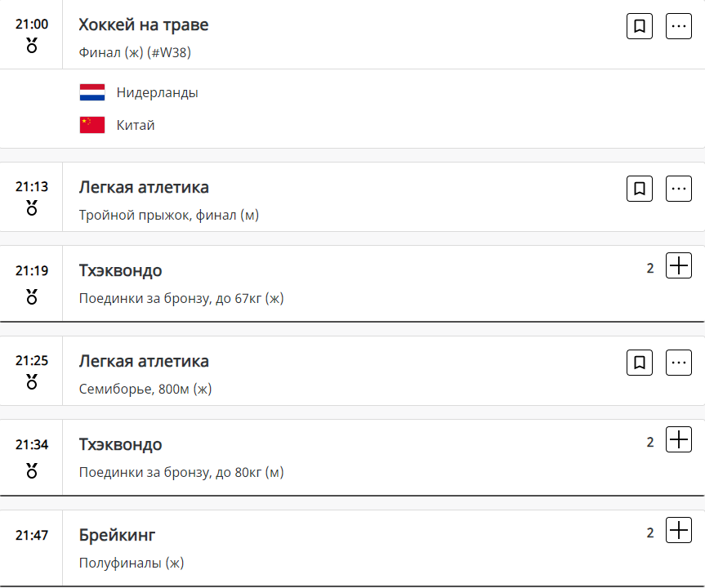The width and height of the screenshot is (705, 588).
Task: Click the Netherlands flag icon
Action: tap(92, 92)
